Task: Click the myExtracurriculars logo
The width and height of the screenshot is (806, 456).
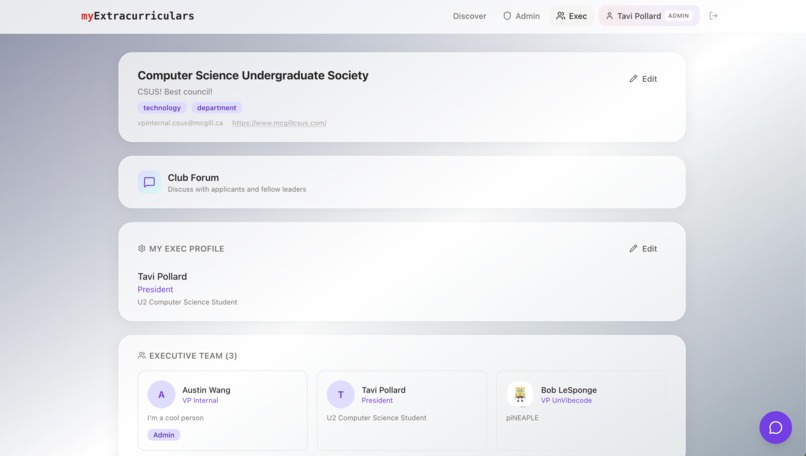Action: pos(137,16)
